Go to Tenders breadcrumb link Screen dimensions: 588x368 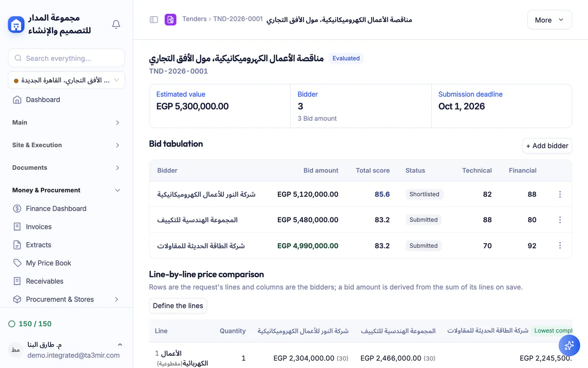tap(194, 20)
